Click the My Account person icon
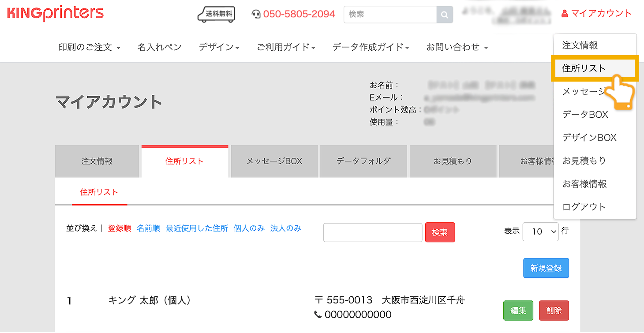This screenshot has width=644, height=333. pos(565,14)
